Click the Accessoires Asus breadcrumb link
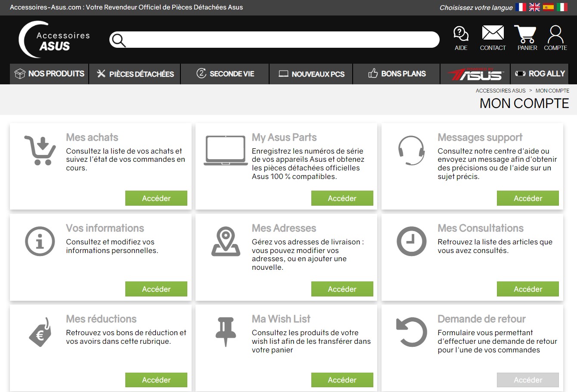This screenshot has height=392, width=577. [500, 91]
